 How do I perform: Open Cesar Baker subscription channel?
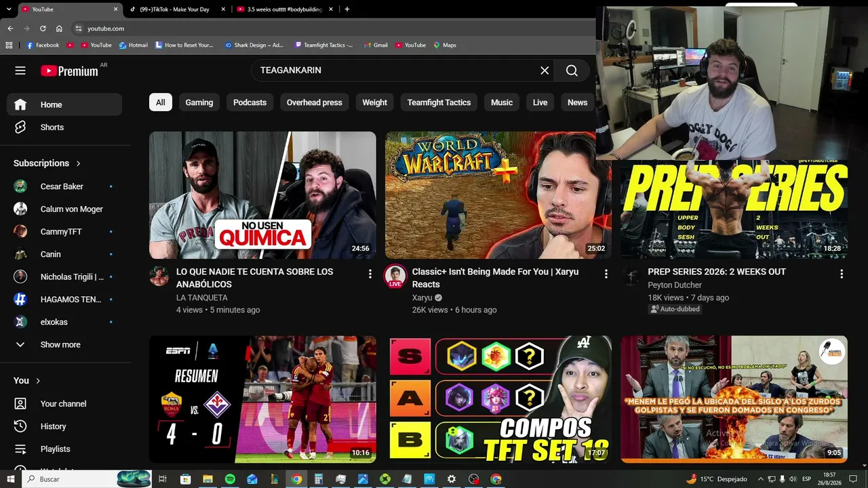pos(64,186)
